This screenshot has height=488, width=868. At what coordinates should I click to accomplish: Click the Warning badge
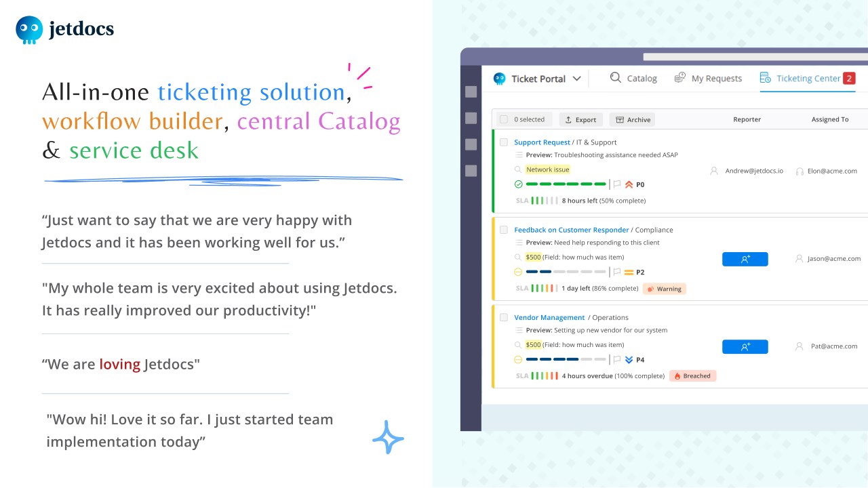(x=665, y=289)
